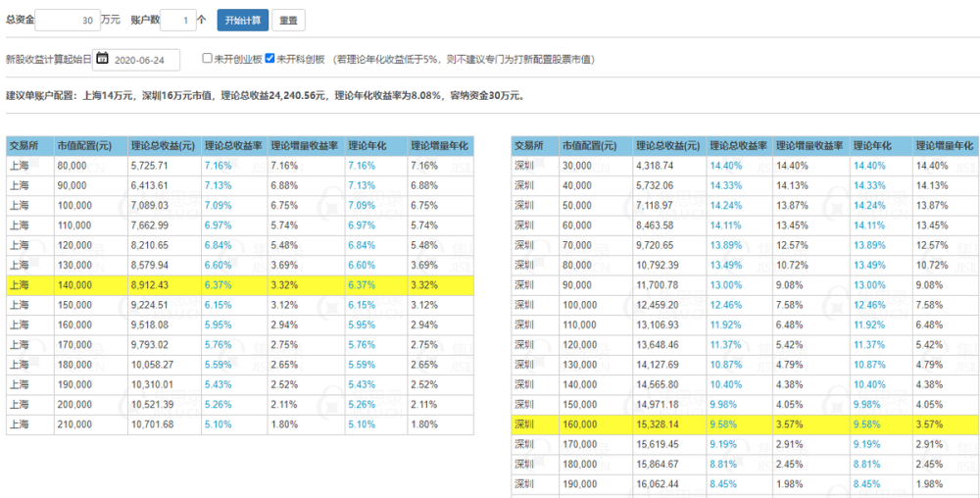Click 7.16% 理论总收益率 link for 上海 80,000
Image resolution: width=980 pixels, height=498 pixels.
click(x=219, y=166)
